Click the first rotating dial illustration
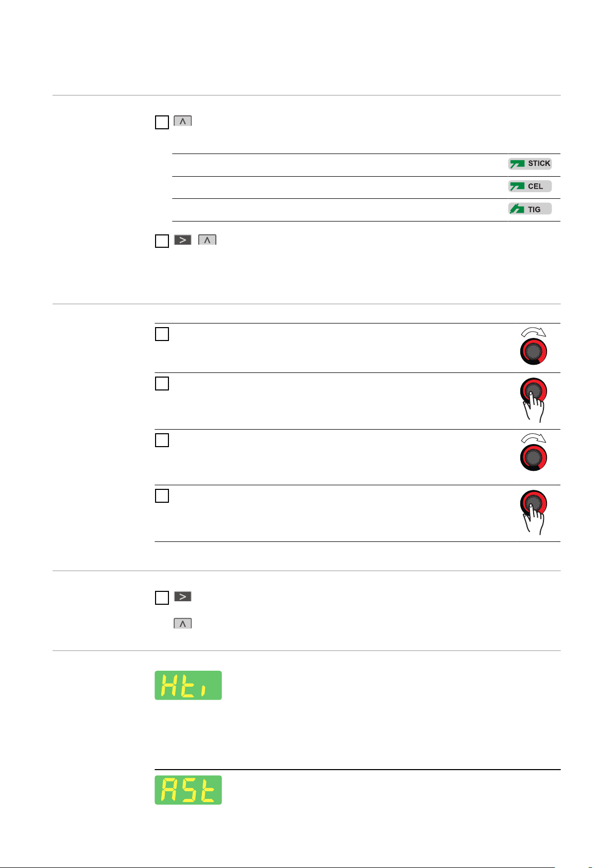 tap(533, 347)
